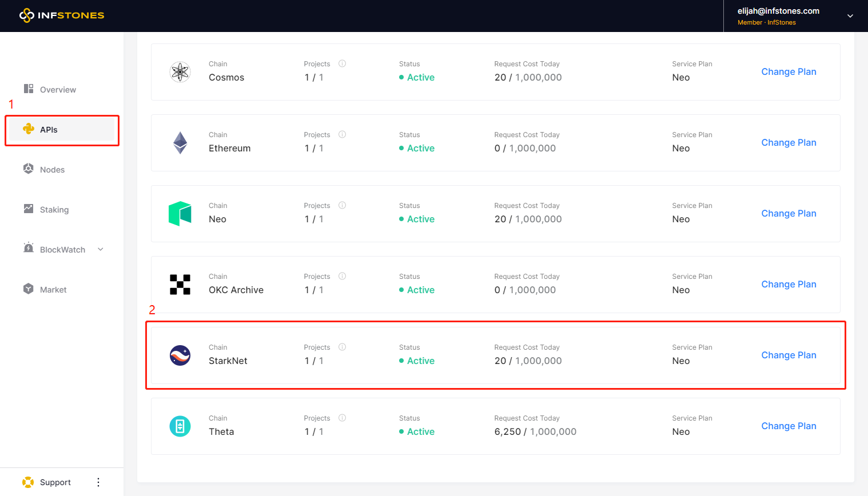Click the StarkNet chain name
This screenshot has height=496, width=868.
tap(228, 361)
